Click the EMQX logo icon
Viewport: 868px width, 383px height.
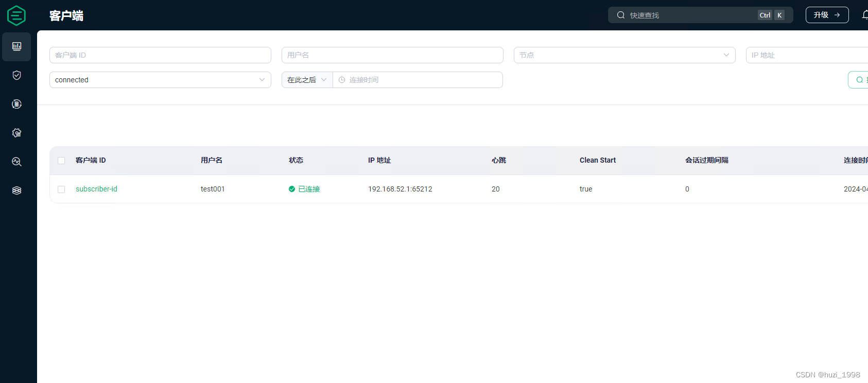(16, 15)
